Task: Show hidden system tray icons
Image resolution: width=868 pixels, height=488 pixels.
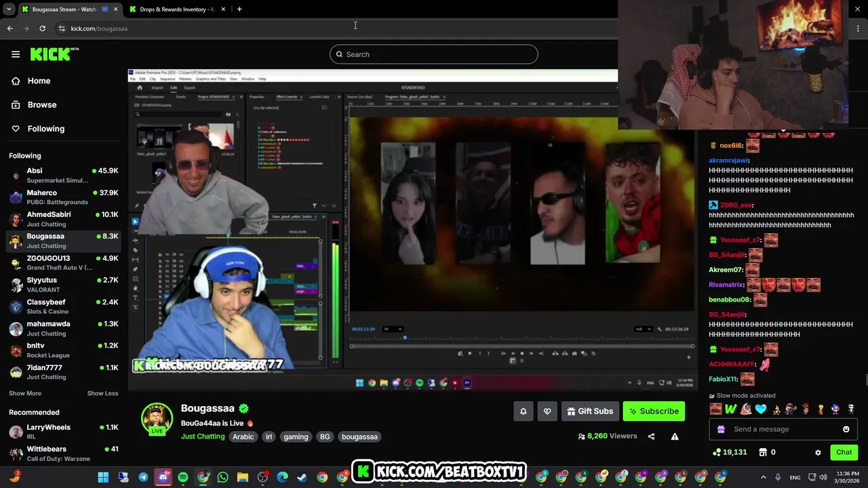Action: [x=763, y=477]
